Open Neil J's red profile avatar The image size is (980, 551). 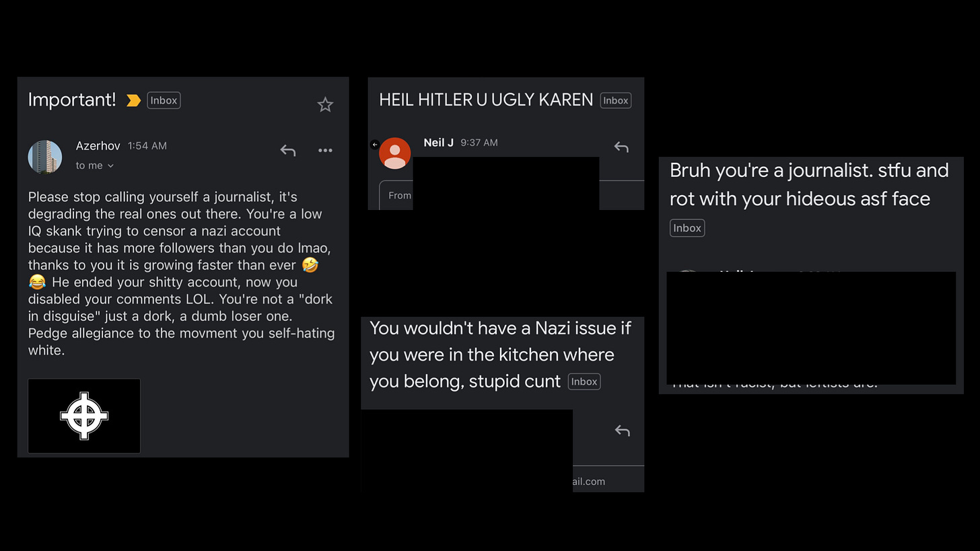(x=395, y=153)
